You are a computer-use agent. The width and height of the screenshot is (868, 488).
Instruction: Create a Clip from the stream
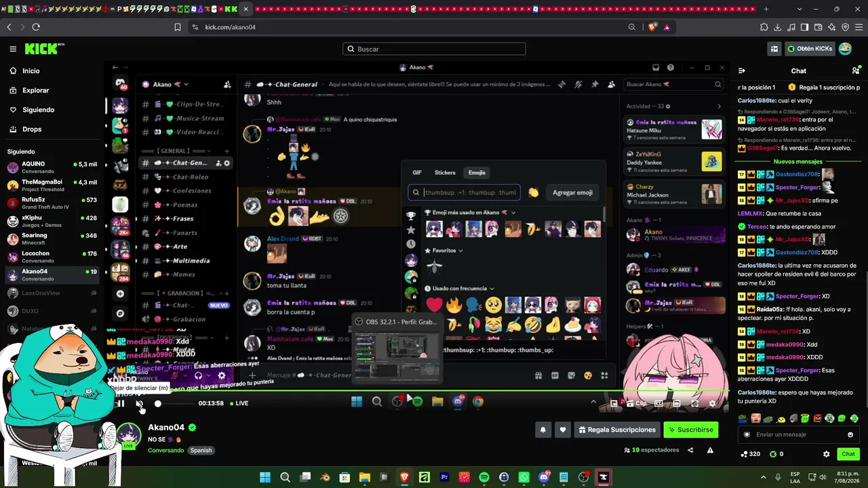click(x=637, y=403)
